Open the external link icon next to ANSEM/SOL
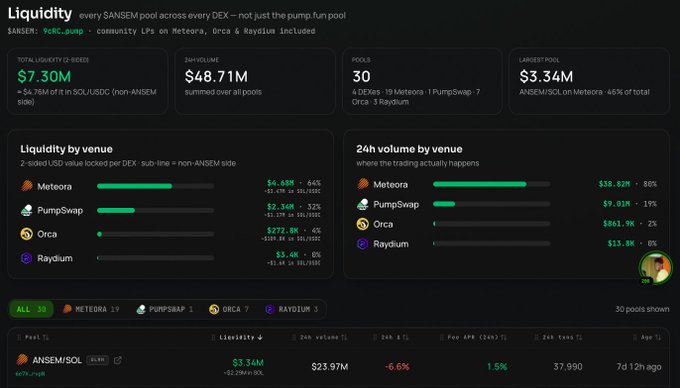This screenshot has height=388, width=680. pos(118,360)
